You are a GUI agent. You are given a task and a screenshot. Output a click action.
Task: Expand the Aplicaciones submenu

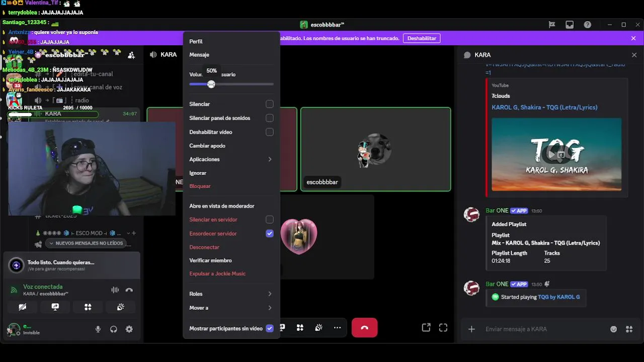[231, 159]
